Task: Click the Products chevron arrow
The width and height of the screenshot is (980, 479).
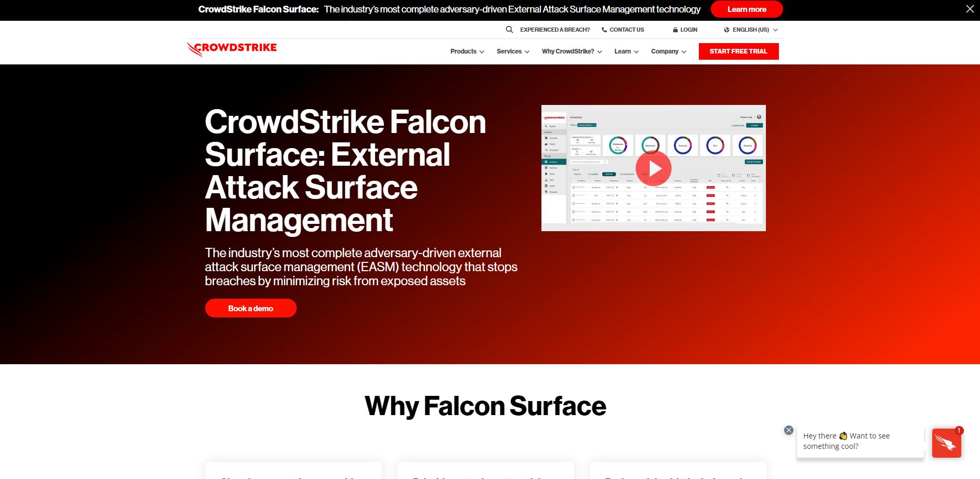Action: click(x=482, y=52)
